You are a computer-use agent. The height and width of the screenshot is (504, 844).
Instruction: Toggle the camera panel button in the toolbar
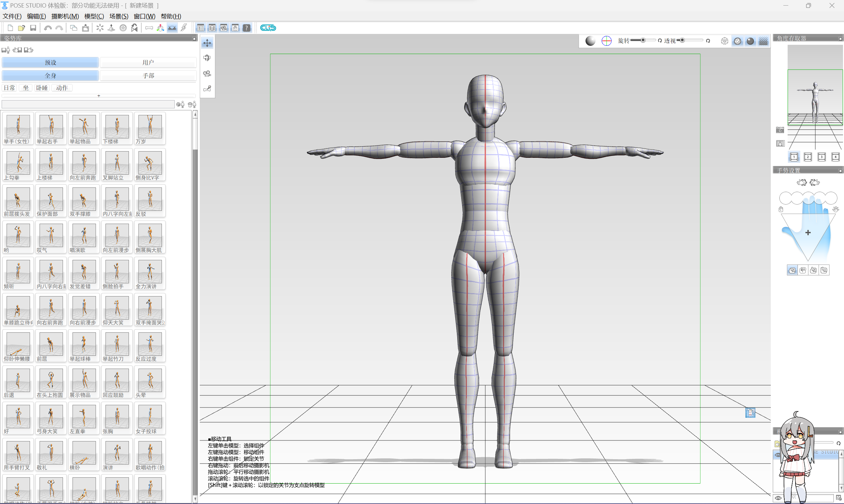pyautogui.click(x=224, y=28)
